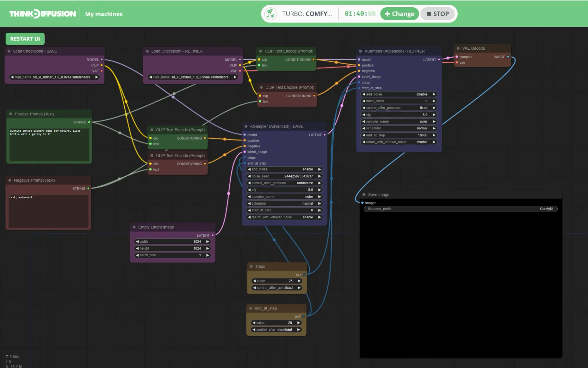
Task: Open the My machines page
Action: 103,14
